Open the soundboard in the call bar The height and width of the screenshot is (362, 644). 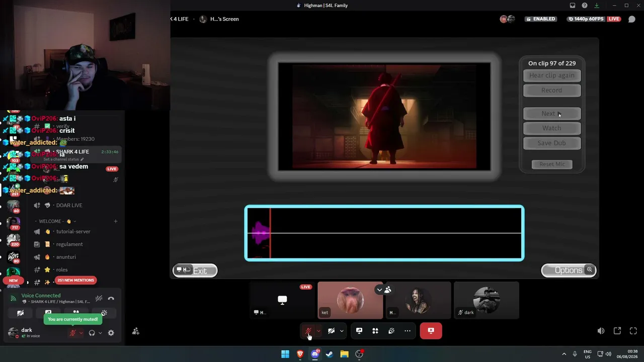(391, 331)
